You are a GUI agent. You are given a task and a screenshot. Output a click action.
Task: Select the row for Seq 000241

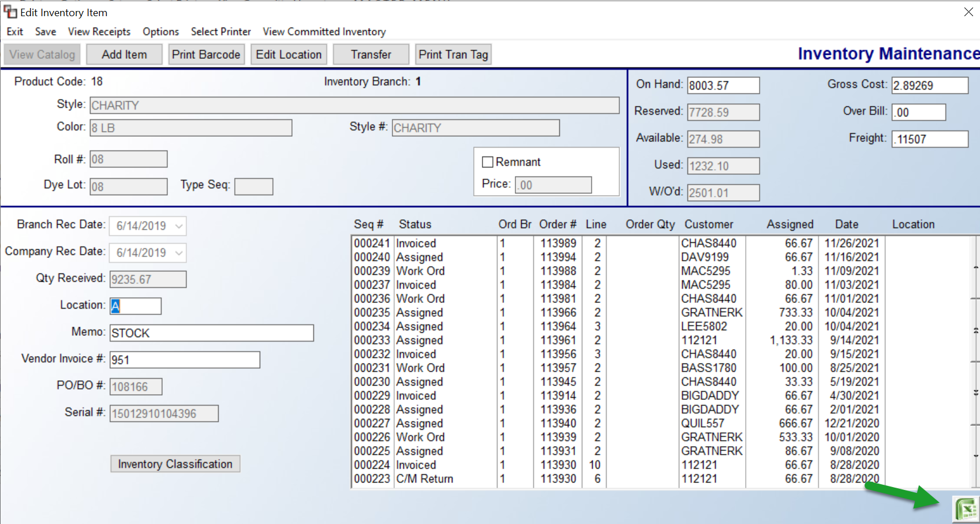[619, 244]
